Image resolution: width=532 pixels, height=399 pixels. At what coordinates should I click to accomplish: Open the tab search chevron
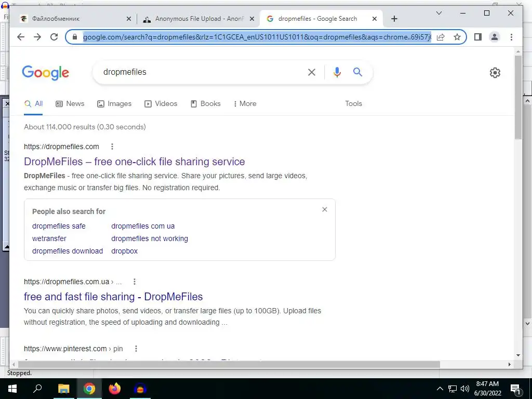[438, 13]
